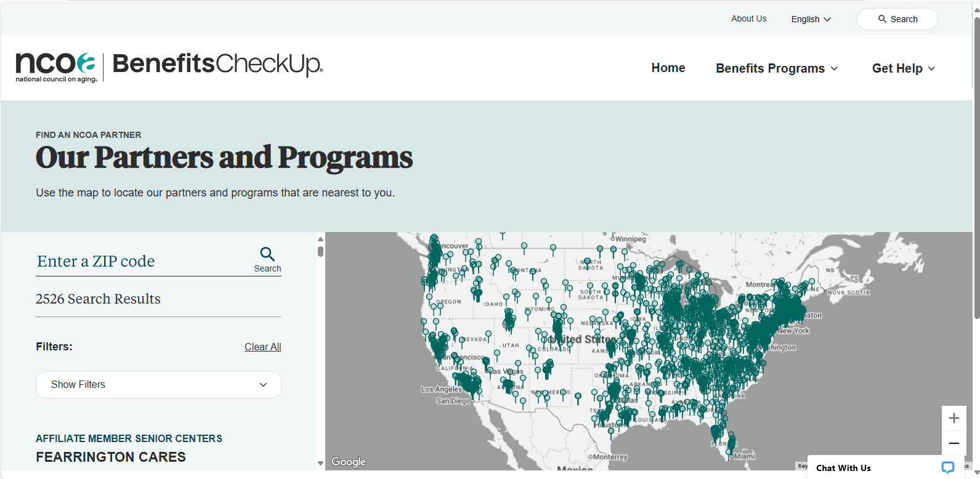
Task: Zoom in on the map
Action: [x=954, y=419]
